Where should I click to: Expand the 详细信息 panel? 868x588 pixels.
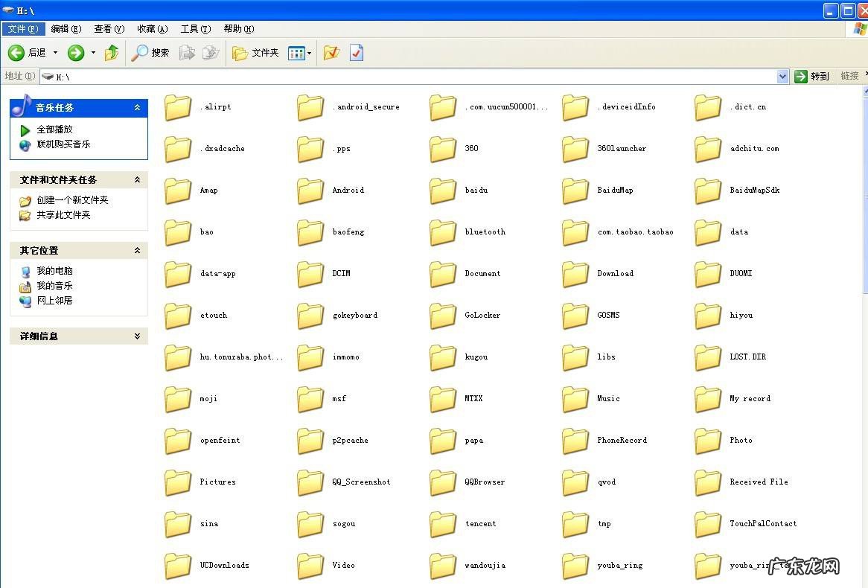click(137, 336)
